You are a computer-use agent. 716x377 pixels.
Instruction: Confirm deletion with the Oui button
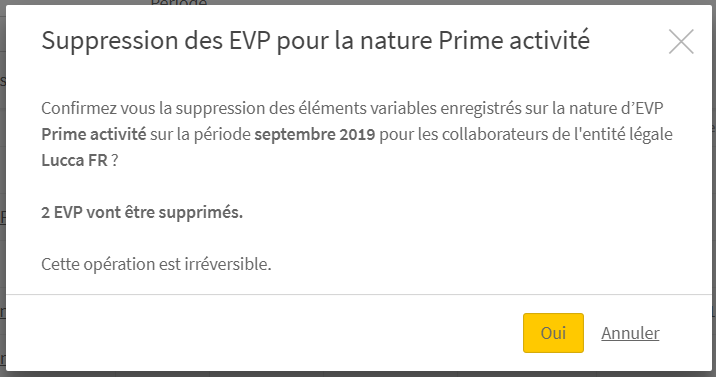pos(553,333)
